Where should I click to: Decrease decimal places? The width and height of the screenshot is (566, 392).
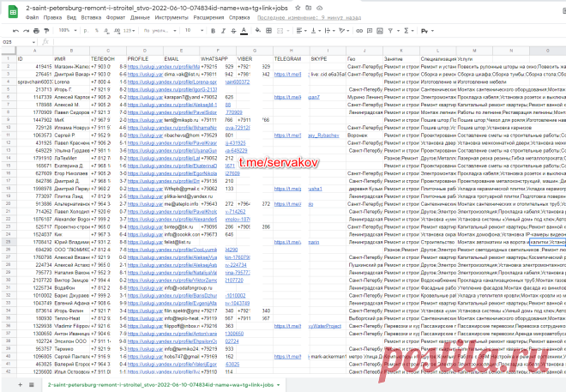pyautogui.click(x=106, y=31)
